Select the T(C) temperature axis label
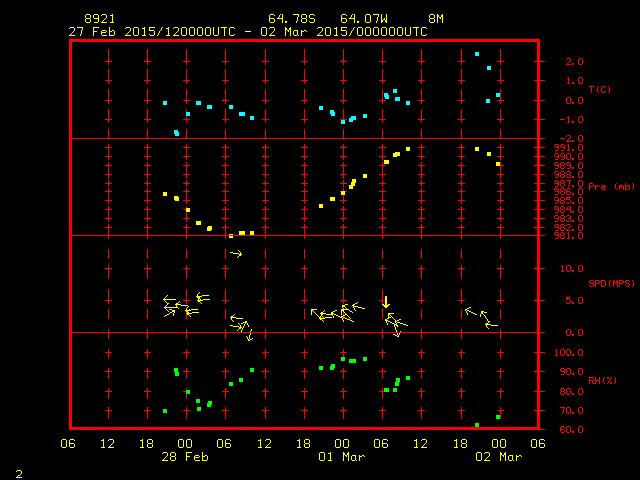 (600, 90)
